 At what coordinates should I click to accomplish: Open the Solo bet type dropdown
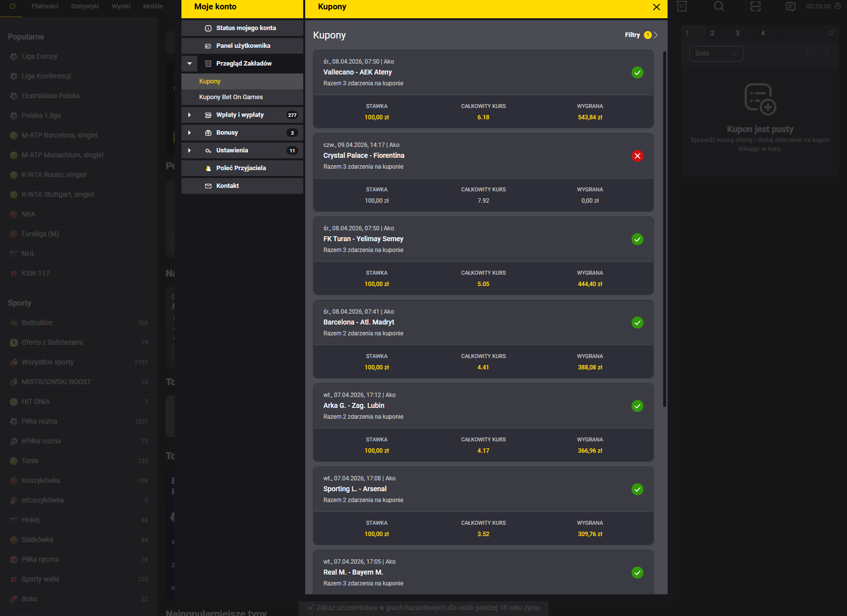click(x=716, y=54)
